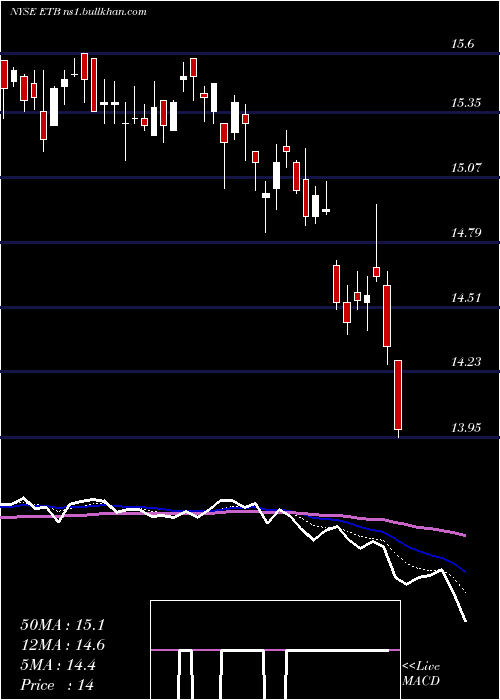The width and height of the screenshot is (500, 700).
Task: Click the 5MA : 14.4 readout
Action: click(x=58, y=666)
